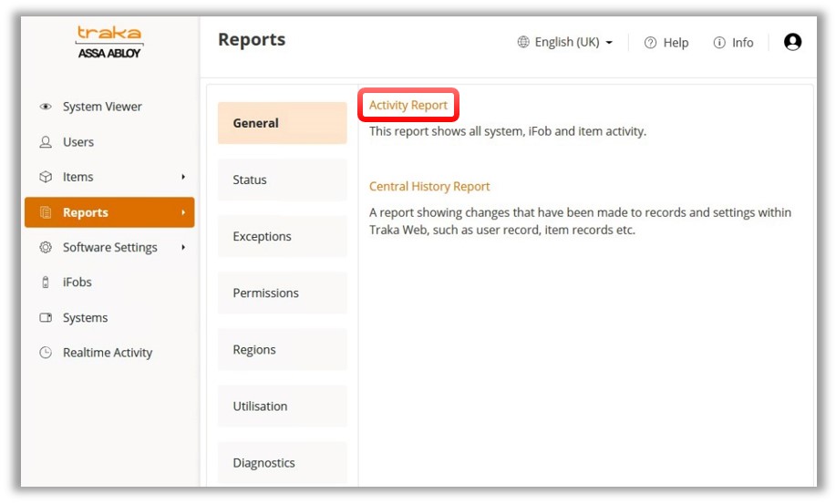Click the Traka ASSA ABLOY logo
This screenshot has height=504, width=836.
pyautogui.click(x=109, y=42)
